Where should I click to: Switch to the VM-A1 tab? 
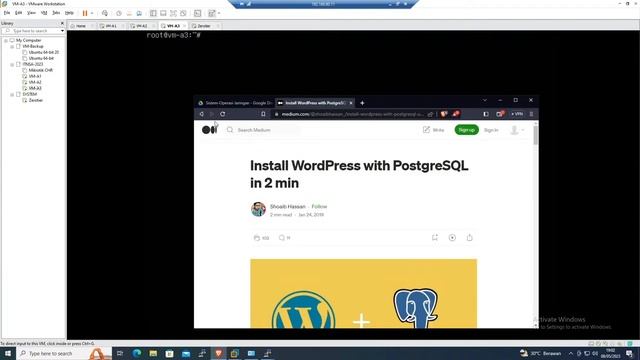click(111, 26)
